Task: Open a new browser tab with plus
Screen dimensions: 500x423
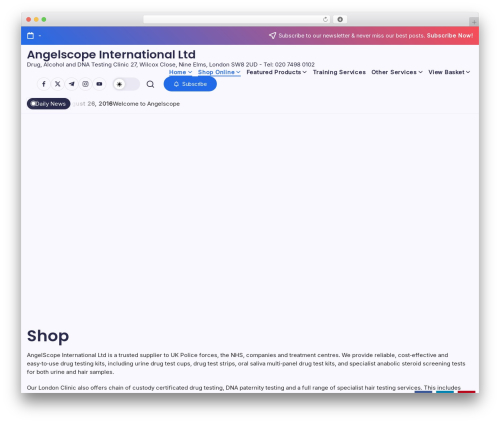Action: [x=474, y=22]
